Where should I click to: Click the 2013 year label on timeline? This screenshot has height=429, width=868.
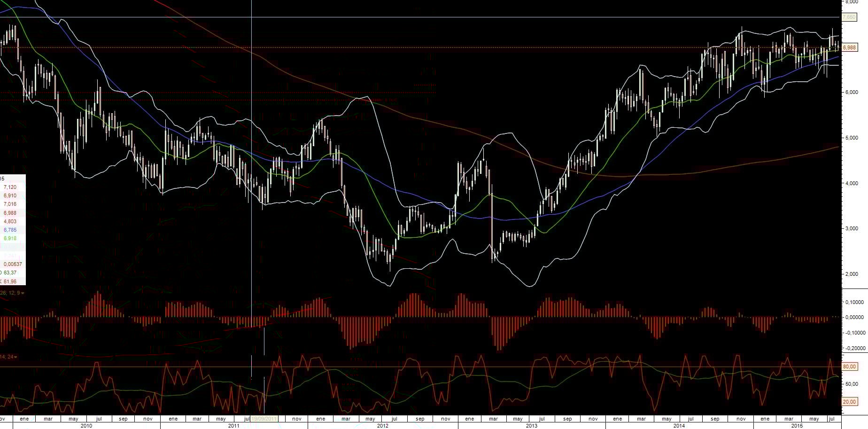[x=532, y=426]
